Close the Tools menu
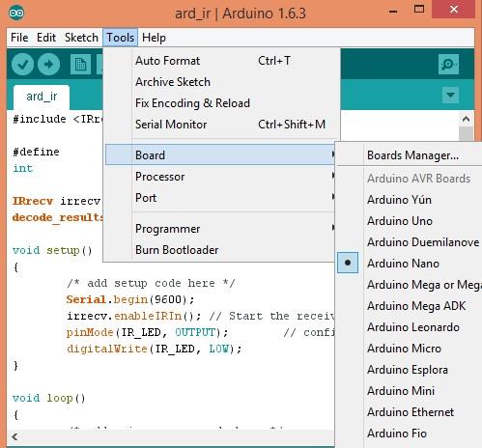482x448 pixels. [121, 38]
